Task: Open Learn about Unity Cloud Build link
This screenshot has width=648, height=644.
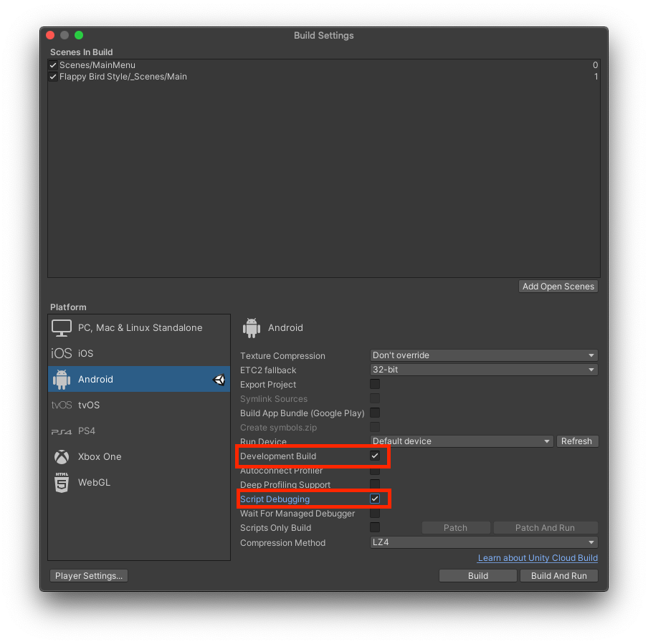Action: coord(538,557)
